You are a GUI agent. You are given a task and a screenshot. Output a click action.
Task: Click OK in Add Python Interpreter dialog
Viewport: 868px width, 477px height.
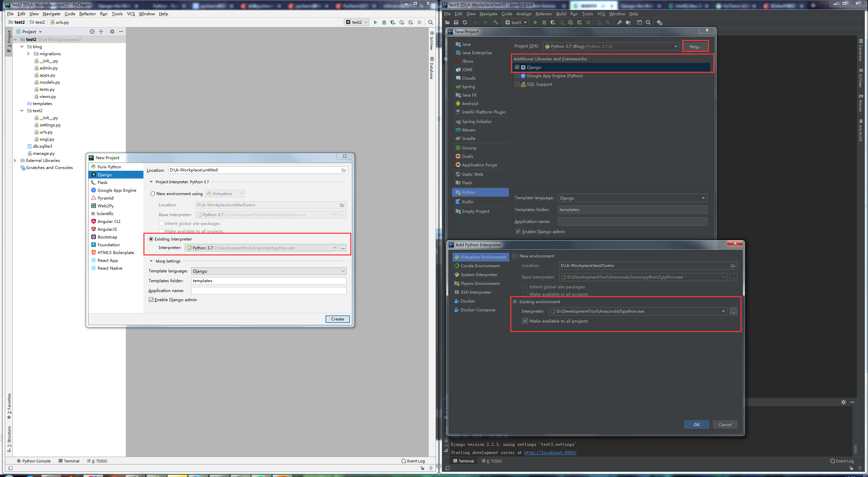pos(696,424)
